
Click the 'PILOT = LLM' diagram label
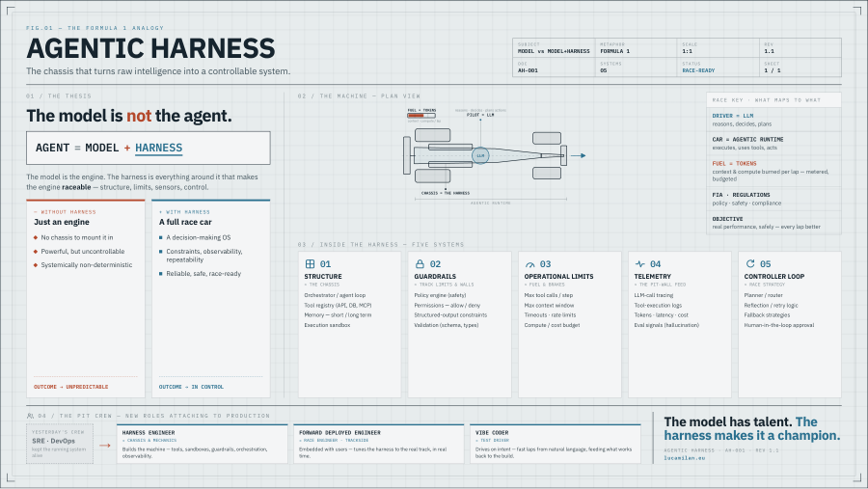(x=480, y=115)
